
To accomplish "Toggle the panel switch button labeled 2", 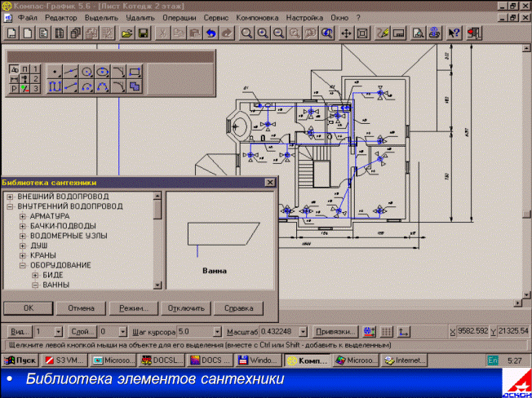I will click(x=36, y=79).
